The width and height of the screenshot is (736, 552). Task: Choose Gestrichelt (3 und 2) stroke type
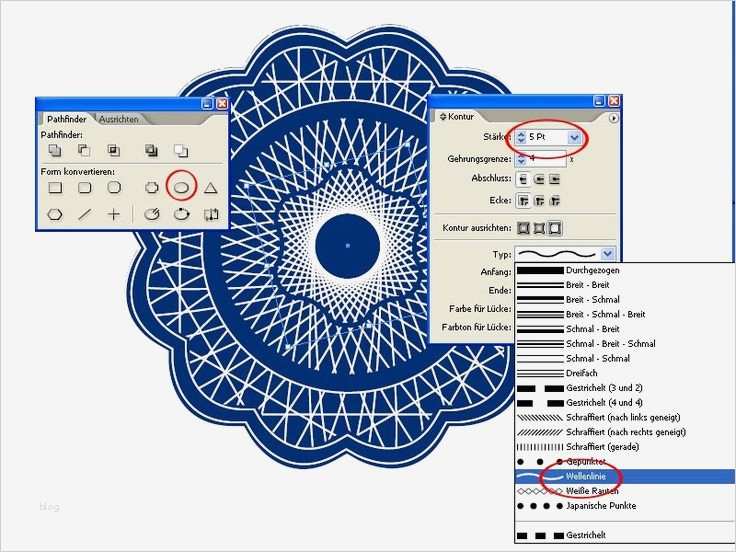[x=624, y=388]
